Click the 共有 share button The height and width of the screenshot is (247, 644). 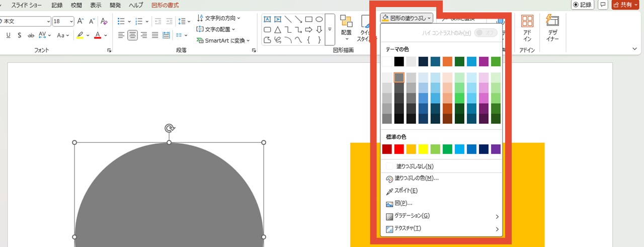(x=625, y=5)
